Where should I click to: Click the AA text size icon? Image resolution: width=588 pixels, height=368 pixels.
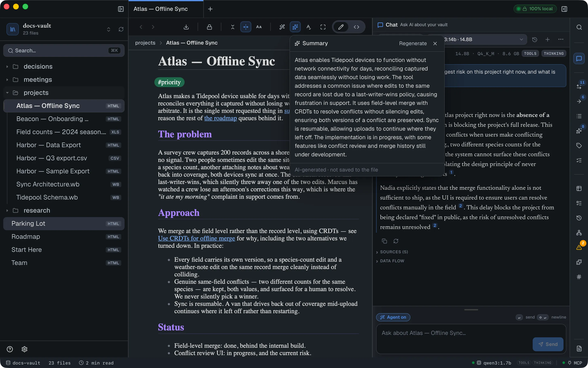259,27
